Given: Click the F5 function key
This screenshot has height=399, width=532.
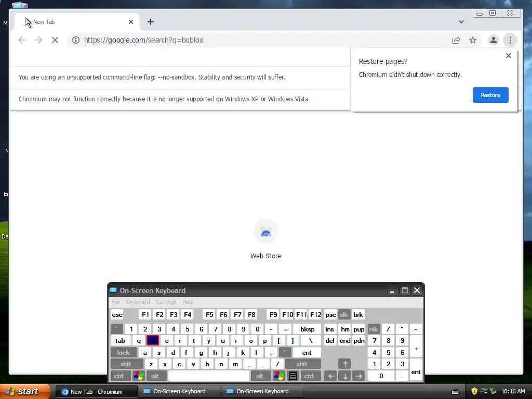Looking at the screenshot, I should [x=209, y=314].
